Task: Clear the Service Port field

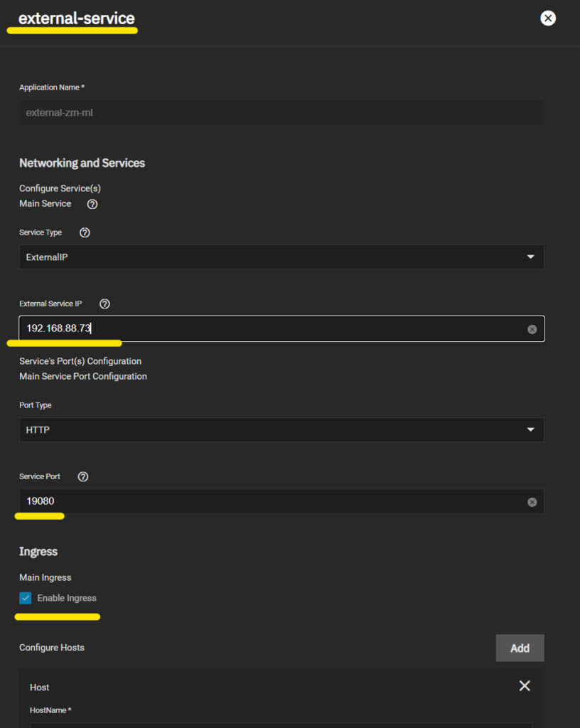Action: point(532,502)
